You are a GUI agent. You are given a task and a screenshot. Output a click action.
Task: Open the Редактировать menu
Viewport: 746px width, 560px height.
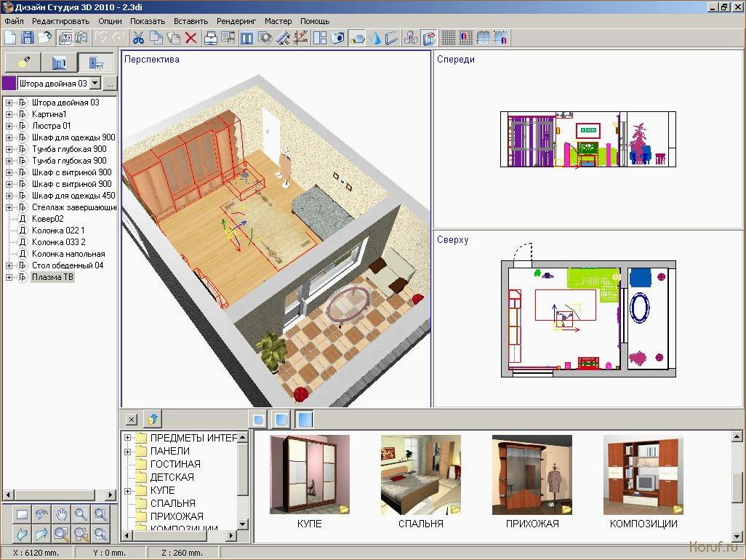[60, 21]
